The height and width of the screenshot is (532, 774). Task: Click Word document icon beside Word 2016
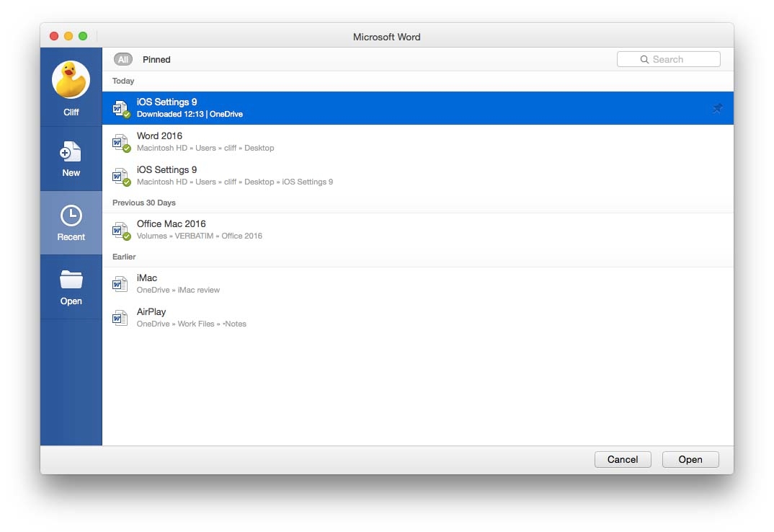coord(120,143)
